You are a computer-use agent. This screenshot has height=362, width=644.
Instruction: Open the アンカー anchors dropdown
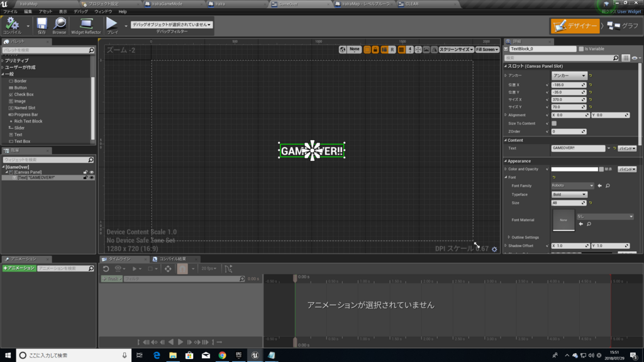[x=569, y=75]
